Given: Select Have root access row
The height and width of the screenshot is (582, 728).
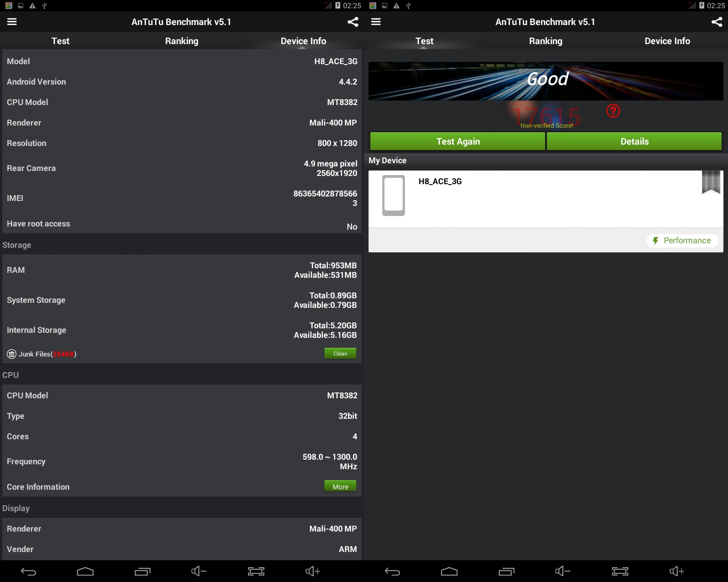Looking at the screenshot, I should pyautogui.click(x=182, y=224).
